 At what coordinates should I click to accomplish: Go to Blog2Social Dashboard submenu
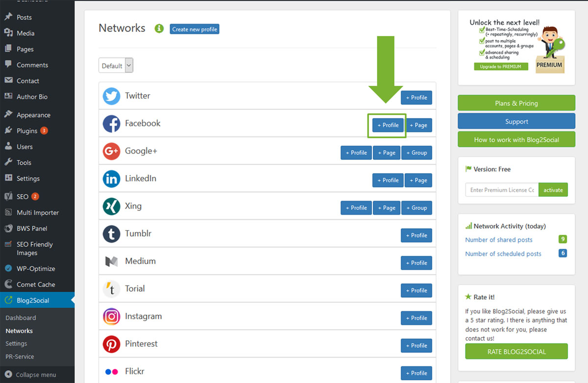coord(21,318)
